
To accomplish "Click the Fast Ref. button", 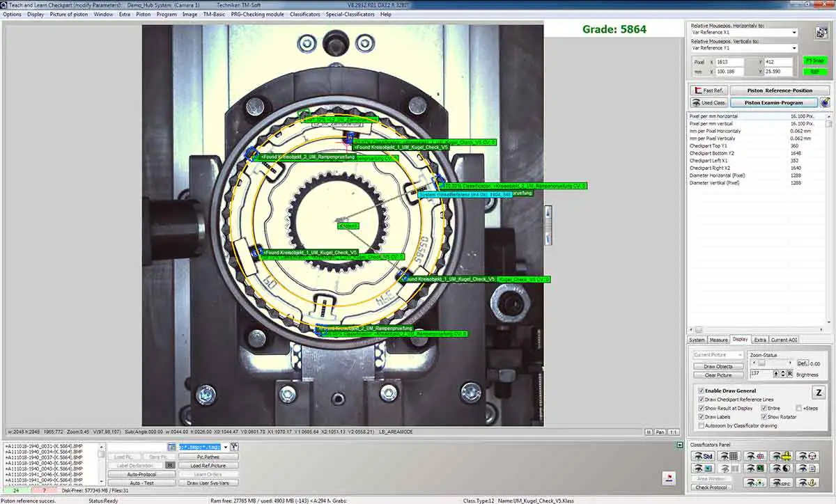I will (709, 90).
